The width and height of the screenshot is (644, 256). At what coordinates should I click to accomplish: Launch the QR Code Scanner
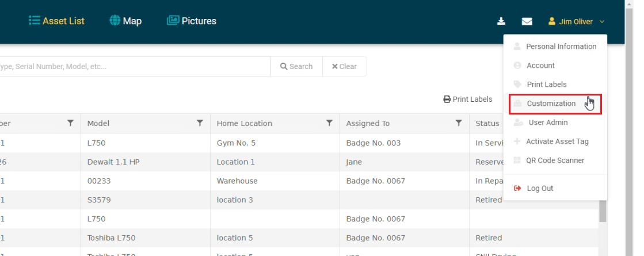pos(555,161)
